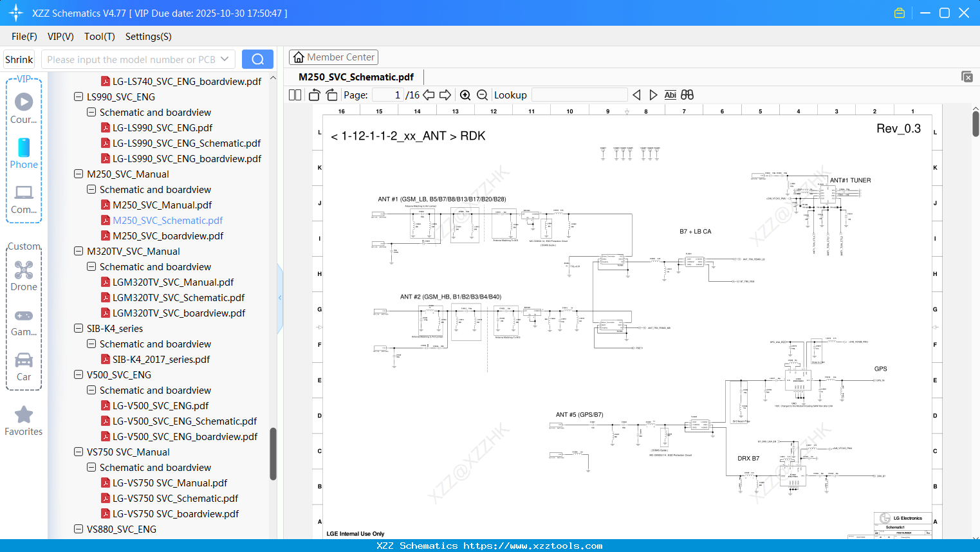Rotate the schematic page clockwise

pos(331,95)
